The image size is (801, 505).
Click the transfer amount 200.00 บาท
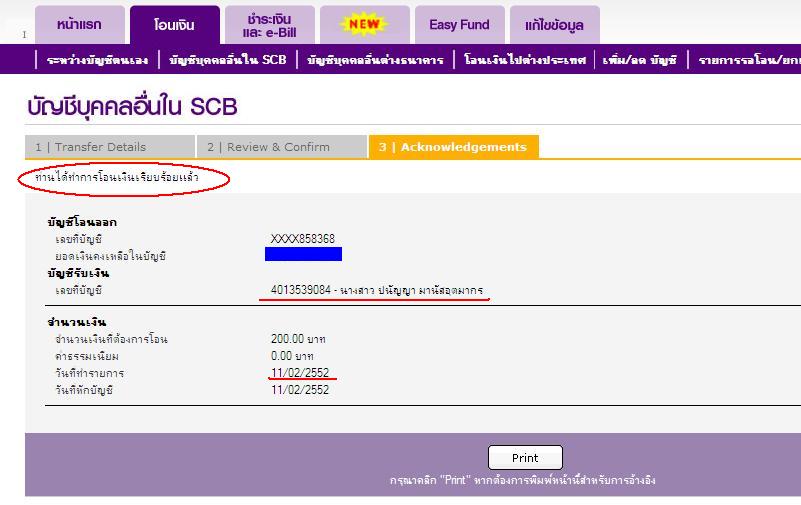click(298, 339)
